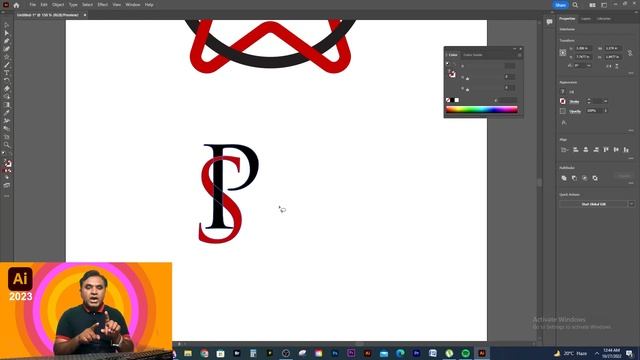Click the Pathfinder Intersect icon

[584, 178]
